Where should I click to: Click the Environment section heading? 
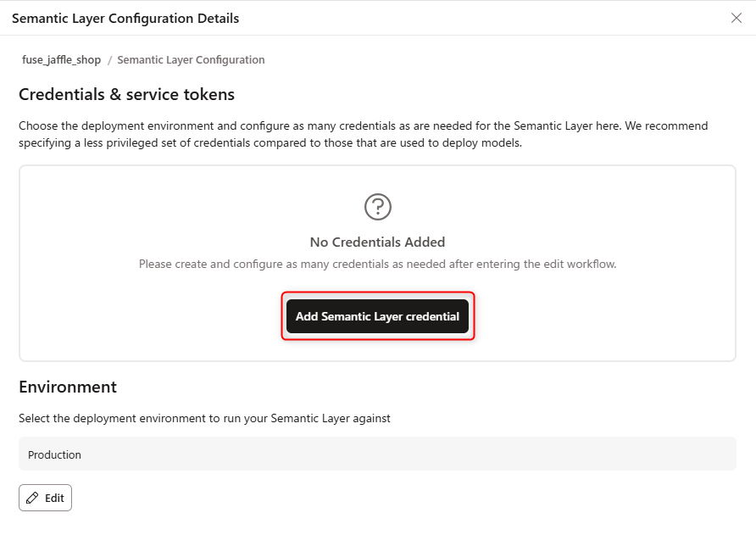click(x=68, y=387)
